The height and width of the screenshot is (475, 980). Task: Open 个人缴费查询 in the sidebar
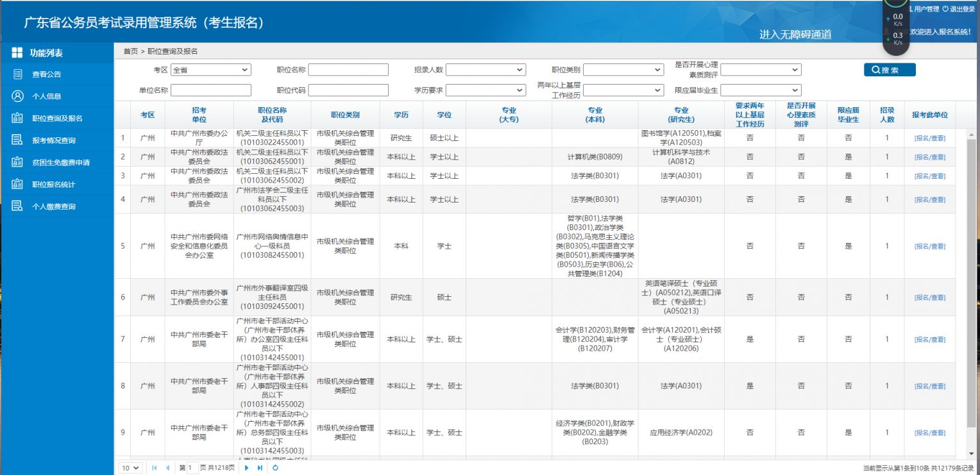point(54,206)
